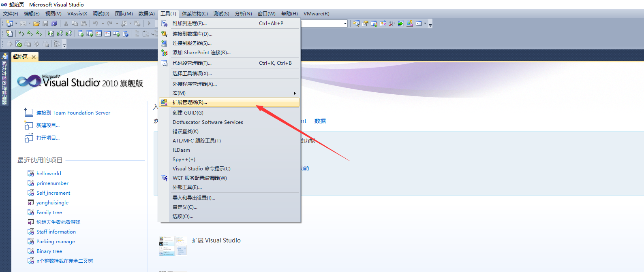Click the New Project toolbar icon
Viewport: 644px width, 272px height.
(x=9, y=23)
